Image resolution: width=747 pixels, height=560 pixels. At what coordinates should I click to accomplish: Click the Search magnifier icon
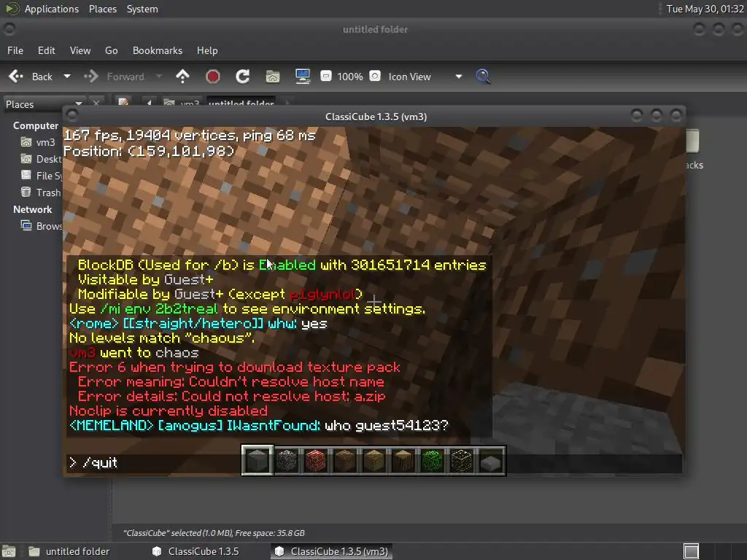[x=483, y=76]
